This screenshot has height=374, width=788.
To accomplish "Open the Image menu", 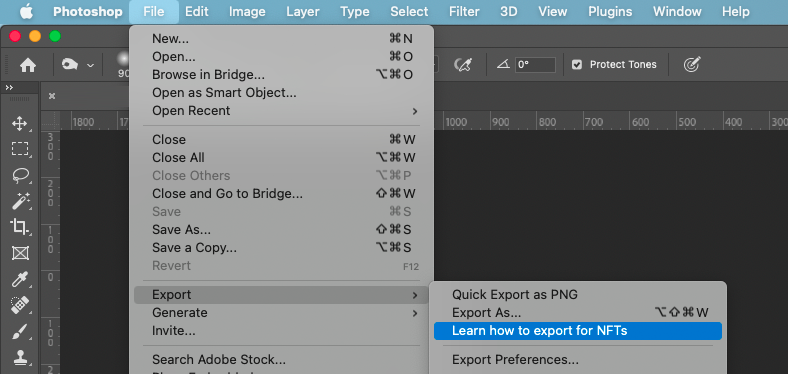I will coord(247,12).
